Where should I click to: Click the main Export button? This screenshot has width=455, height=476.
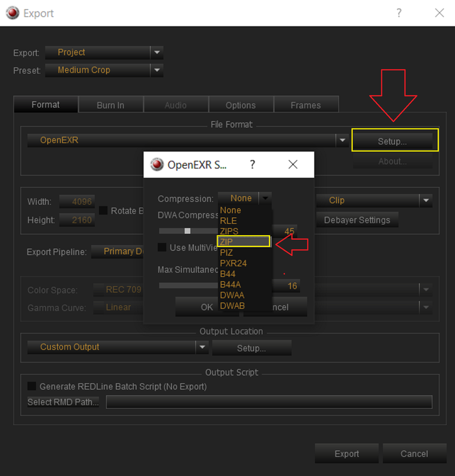(x=347, y=453)
